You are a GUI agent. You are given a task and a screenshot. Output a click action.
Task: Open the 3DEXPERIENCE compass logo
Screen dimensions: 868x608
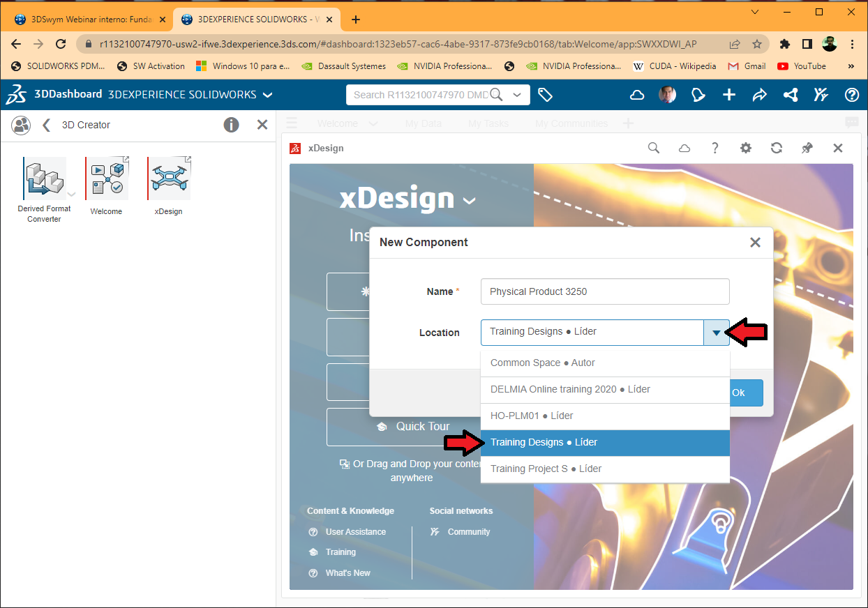click(17, 94)
